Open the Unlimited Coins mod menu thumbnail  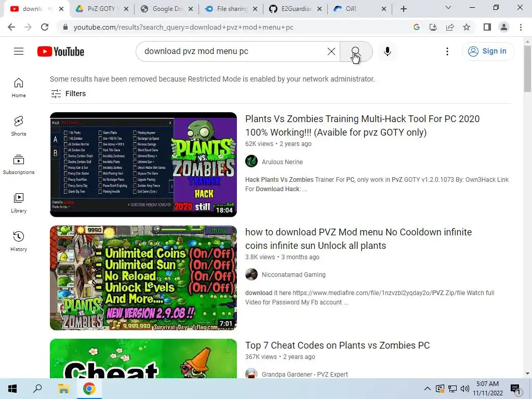pos(143,278)
